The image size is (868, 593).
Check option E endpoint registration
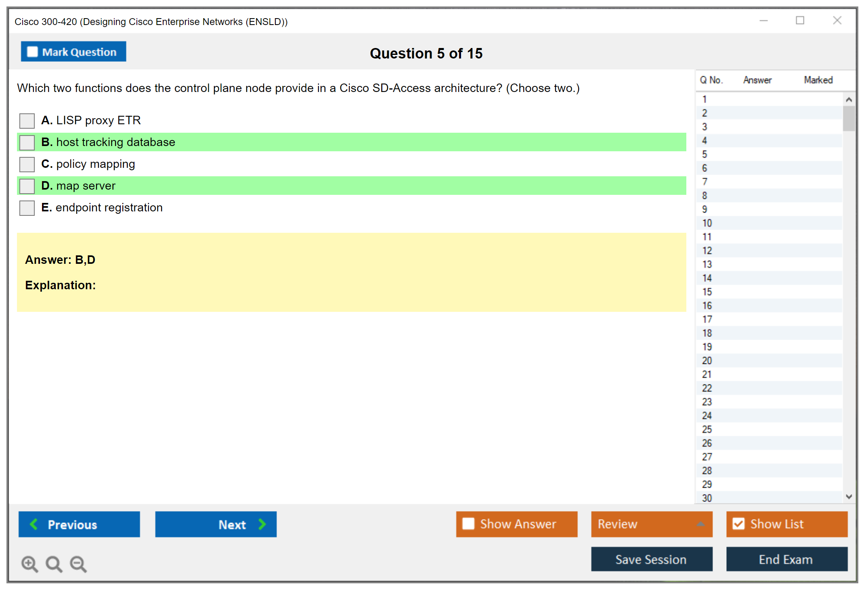pos(27,208)
